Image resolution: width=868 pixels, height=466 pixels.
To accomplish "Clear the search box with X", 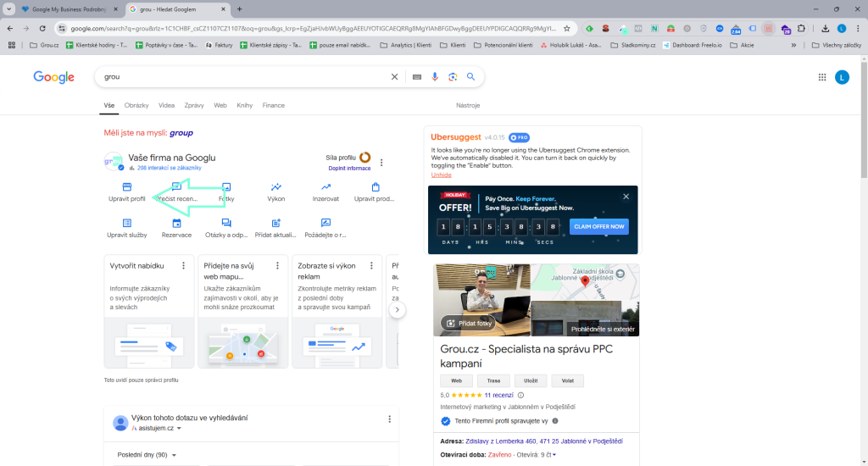I will click(394, 77).
